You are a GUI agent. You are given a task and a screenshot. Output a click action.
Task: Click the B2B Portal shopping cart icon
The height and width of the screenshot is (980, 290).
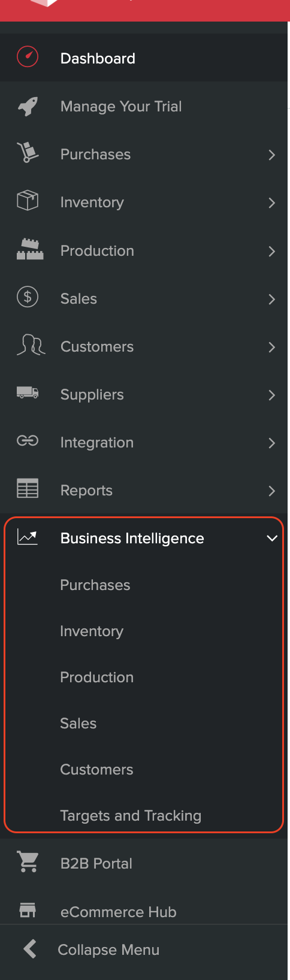(28, 862)
